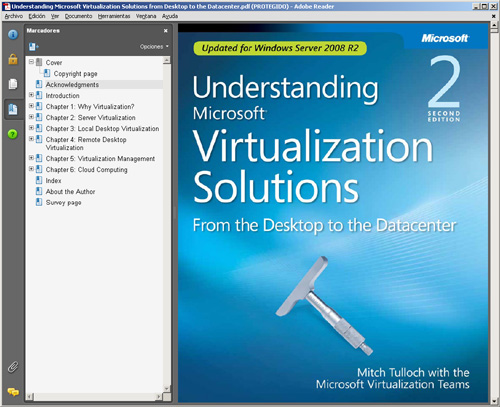
Task: Open the Comments panel icon
Action: point(13,392)
